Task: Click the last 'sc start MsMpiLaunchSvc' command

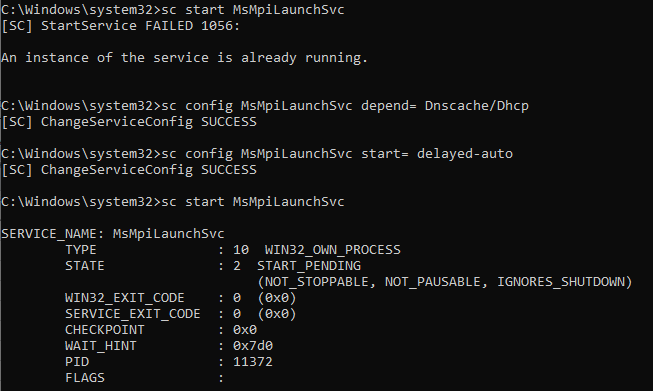Action: click(x=253, y=202)
